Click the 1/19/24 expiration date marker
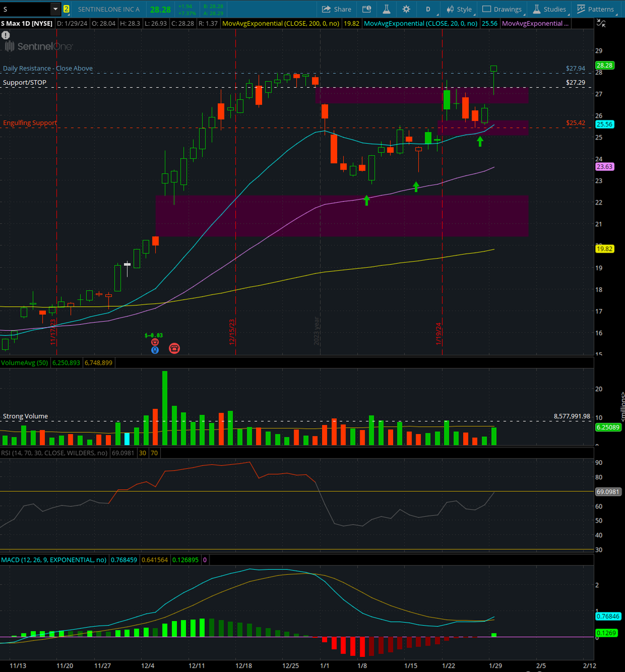Screen dimensions: 625x672 [439, 334]
